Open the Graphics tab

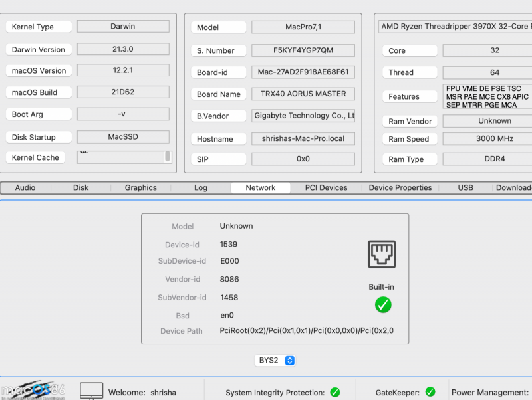click(x=141, y=188)
